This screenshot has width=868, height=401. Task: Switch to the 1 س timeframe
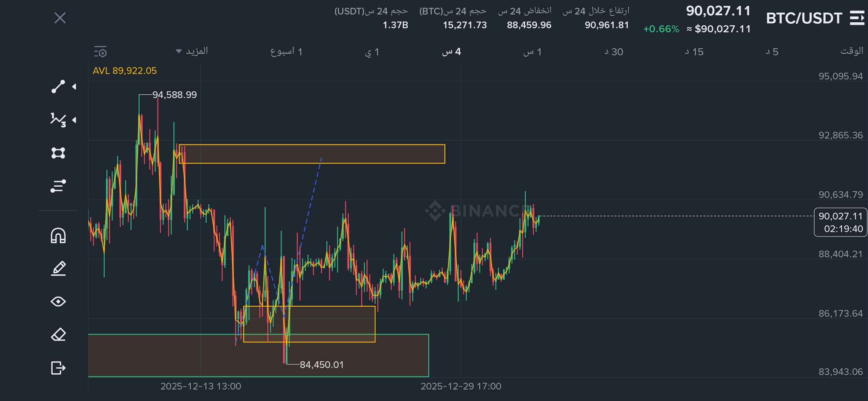[532, 52]
